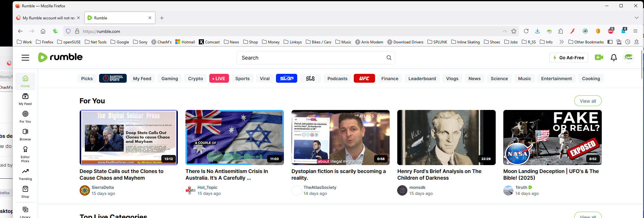The image size is (644, 218).
Task: Open Shop in the sidebar
Action: pyautogui.click(x=25, y=192)
